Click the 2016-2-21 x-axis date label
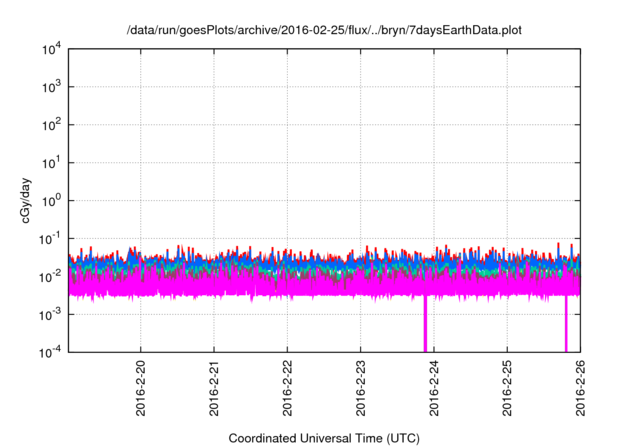The height and width of the screenshot is (448, 640). [214, 388]
